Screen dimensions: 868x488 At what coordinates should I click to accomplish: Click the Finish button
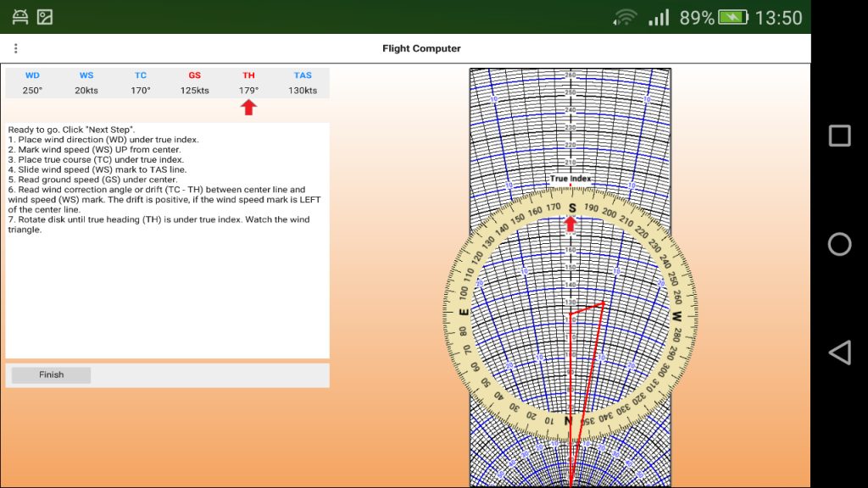51,374
